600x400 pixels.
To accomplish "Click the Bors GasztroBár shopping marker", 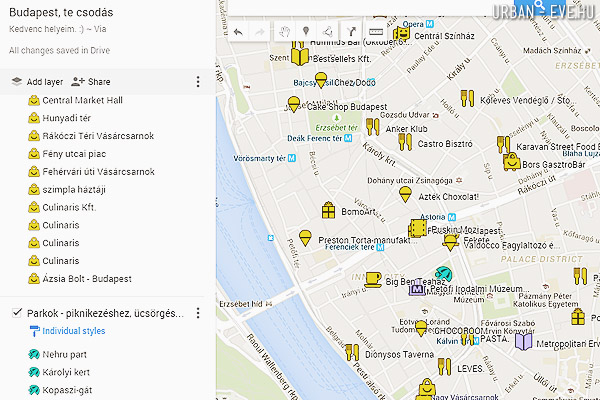I will (512, 162).
